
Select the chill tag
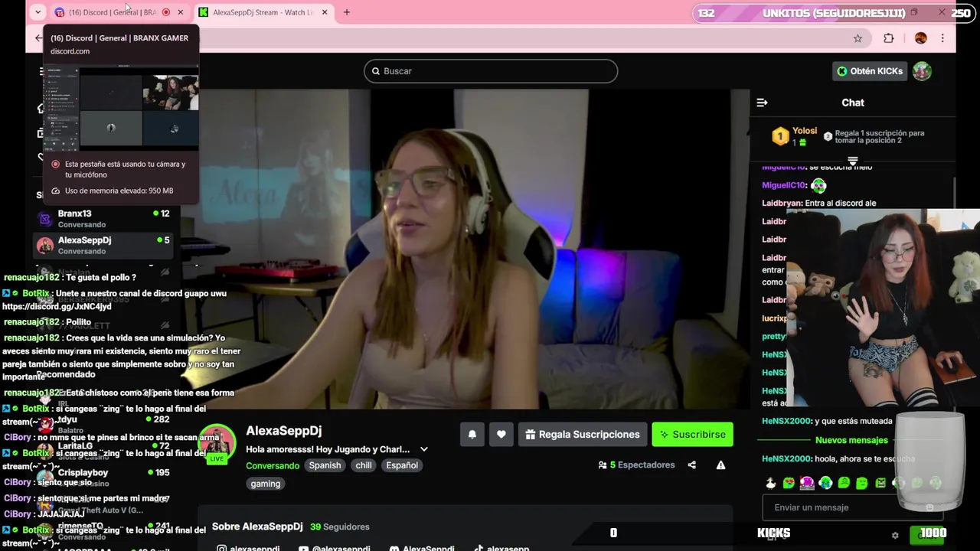[x=364, y=465]
